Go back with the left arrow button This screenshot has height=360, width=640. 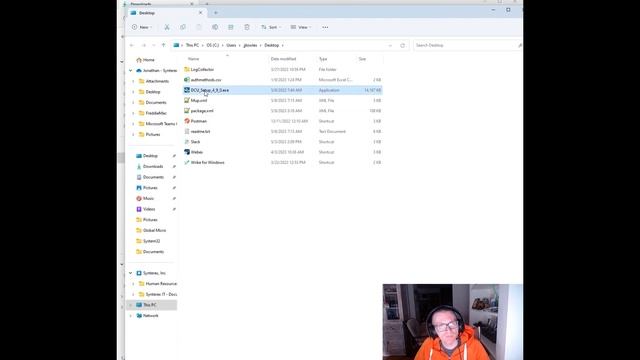[x=131, y=45]
